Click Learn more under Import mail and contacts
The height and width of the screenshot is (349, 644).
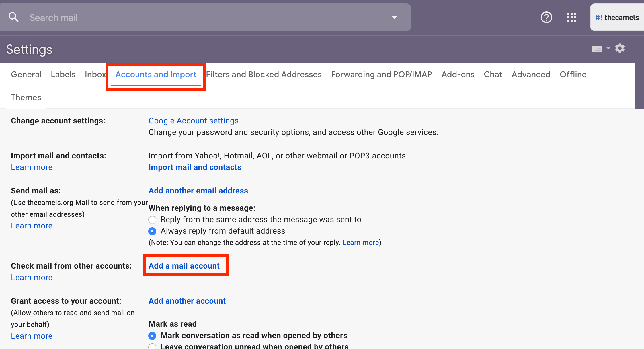click(32, 167)
